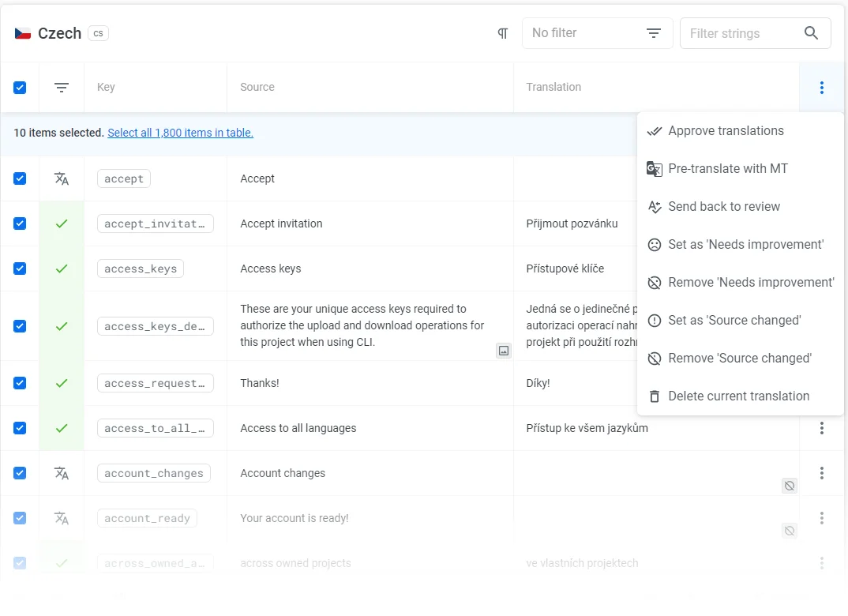848x616 pixels.
Task: Click the pilcrow show-whitespace icon
Action: point(502,33)
